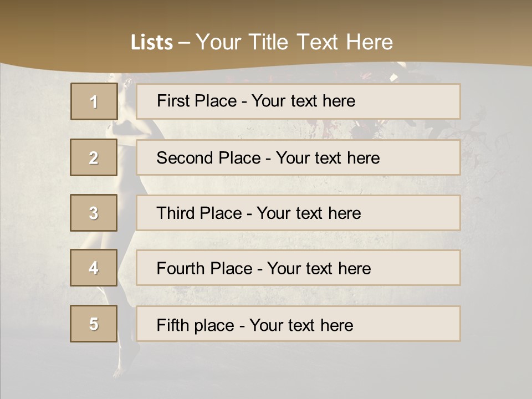This screenshot has height=399, width=532.
Task: Select the First Place text box
Action: [x=298, y=101]
